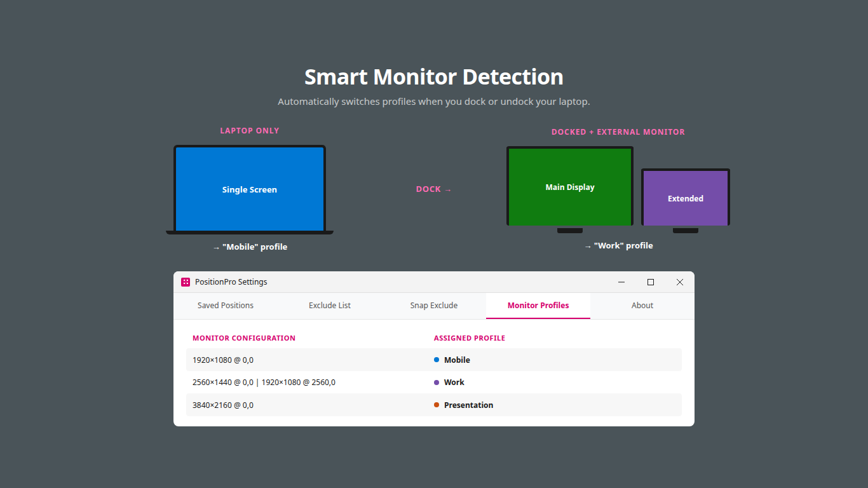Toggle the Work profile assignment
This screenshot has width=868, height=488.
point(454,382)
